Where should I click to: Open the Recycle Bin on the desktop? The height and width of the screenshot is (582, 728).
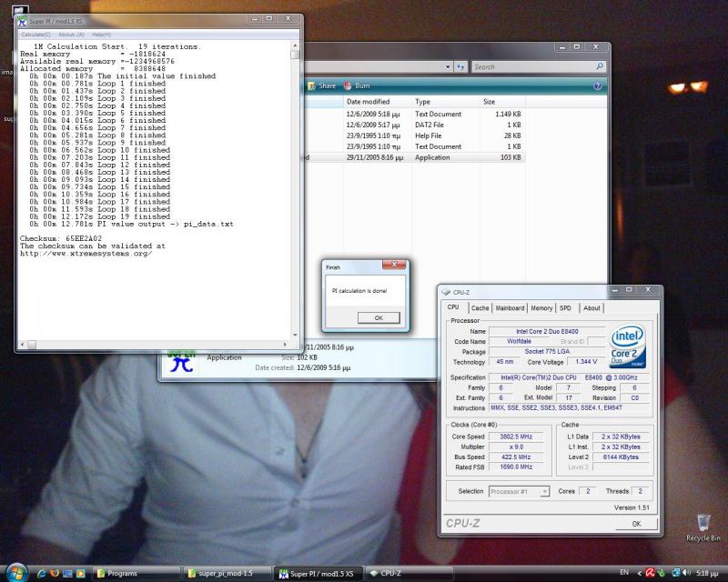tap(703, 527)
